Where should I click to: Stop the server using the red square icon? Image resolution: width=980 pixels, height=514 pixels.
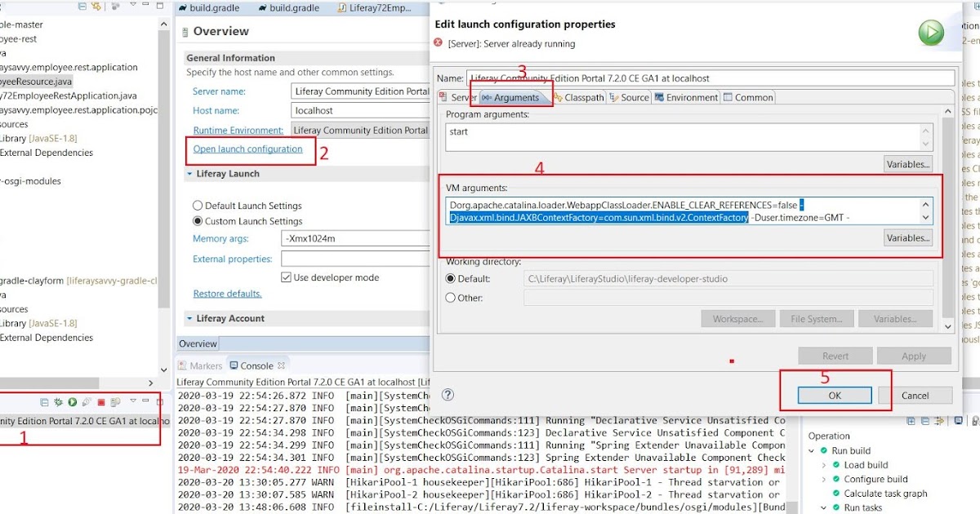pos(101,401)
